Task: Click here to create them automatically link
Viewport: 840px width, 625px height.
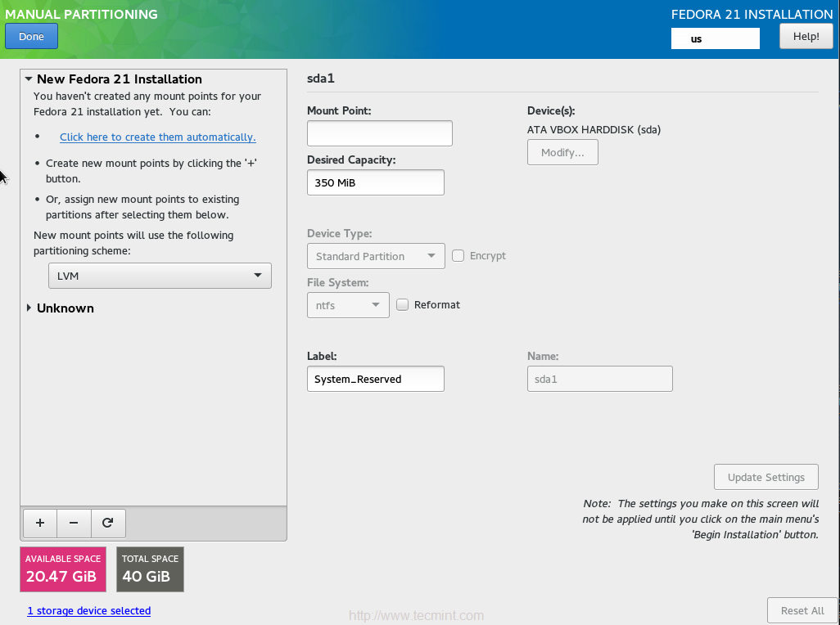Action: [157, 137]
